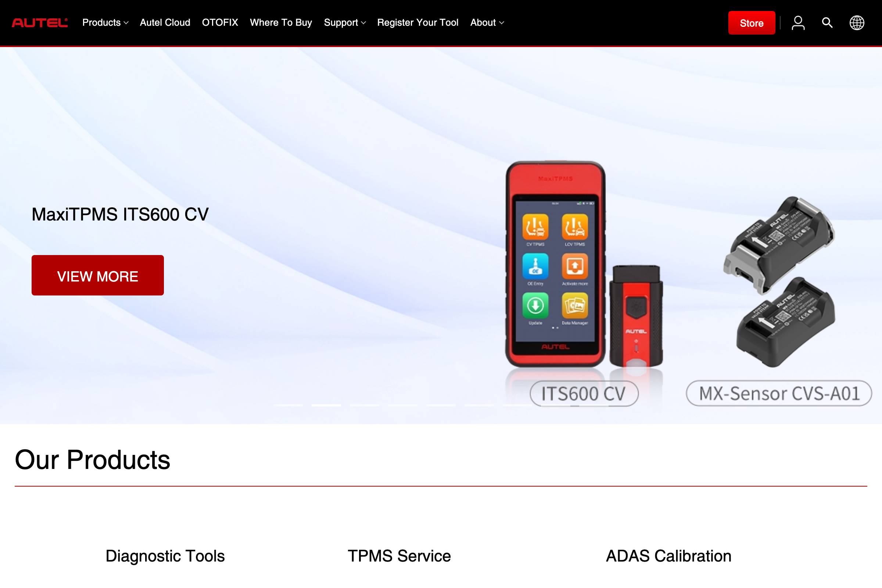Open ADAS Calibration category

pos(668,556)
